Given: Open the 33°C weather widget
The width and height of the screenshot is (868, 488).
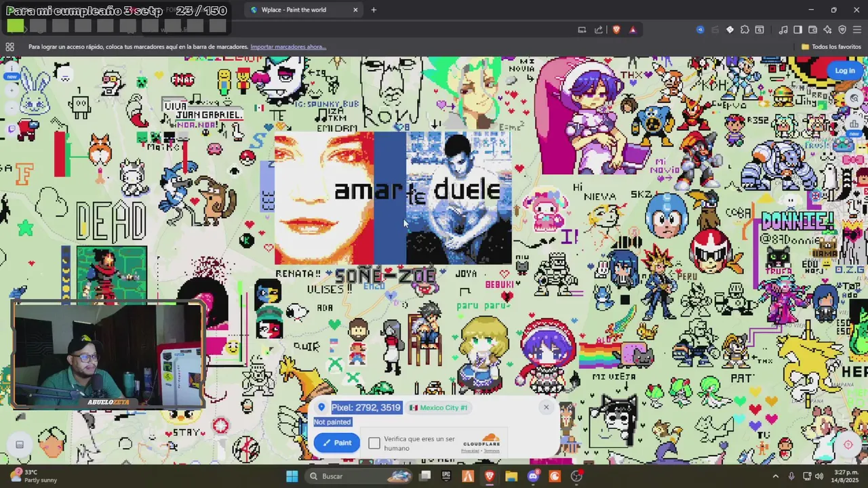Looking at the screenshot, I should (33, 476).
